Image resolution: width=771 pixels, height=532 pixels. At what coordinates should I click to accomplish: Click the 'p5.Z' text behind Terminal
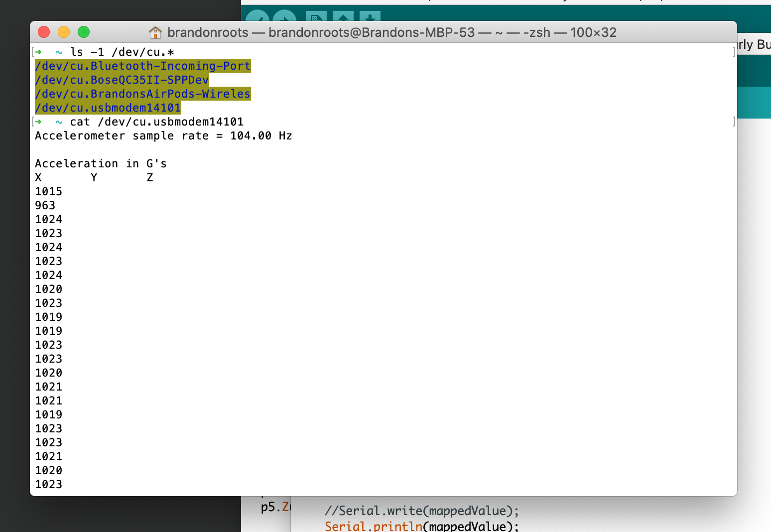pyautogui.click(x=275, y=507)
